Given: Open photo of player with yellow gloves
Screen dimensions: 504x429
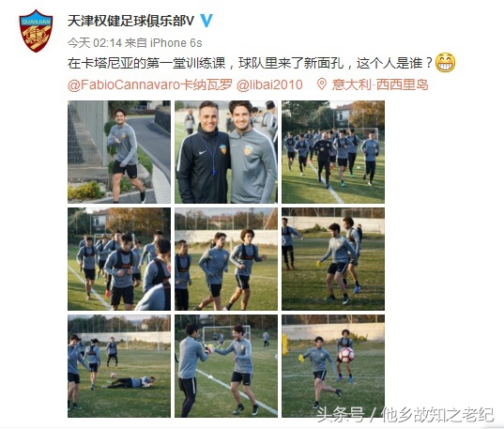Looking at the screenshot, I should coord(333,259).
